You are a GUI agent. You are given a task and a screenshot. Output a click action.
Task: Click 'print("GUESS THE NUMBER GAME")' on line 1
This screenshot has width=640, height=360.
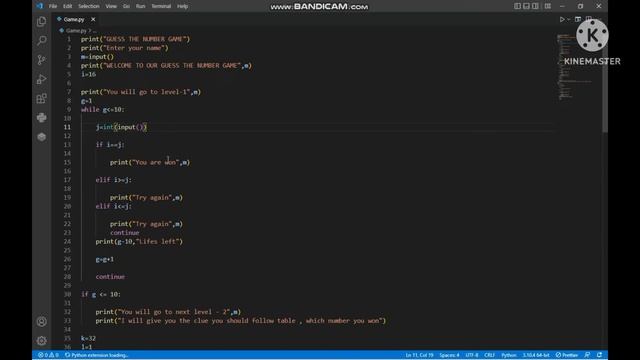pos(136,39)
